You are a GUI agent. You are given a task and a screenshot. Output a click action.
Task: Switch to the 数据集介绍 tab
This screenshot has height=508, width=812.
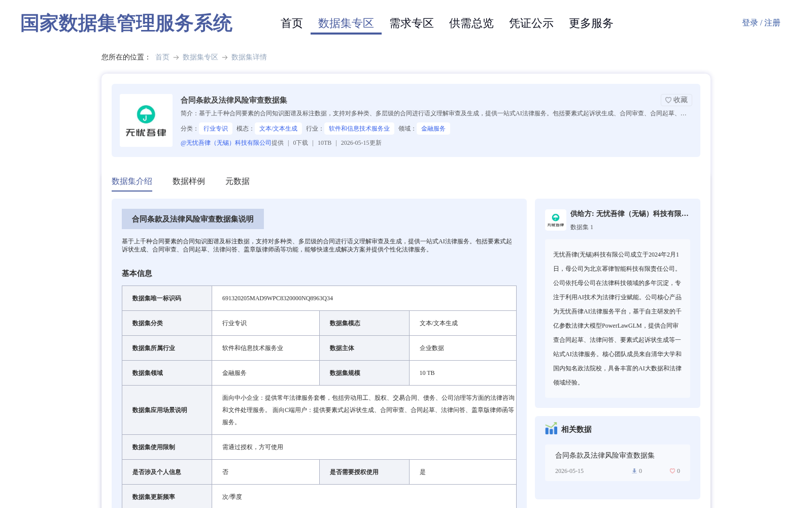tap(132, 181)
